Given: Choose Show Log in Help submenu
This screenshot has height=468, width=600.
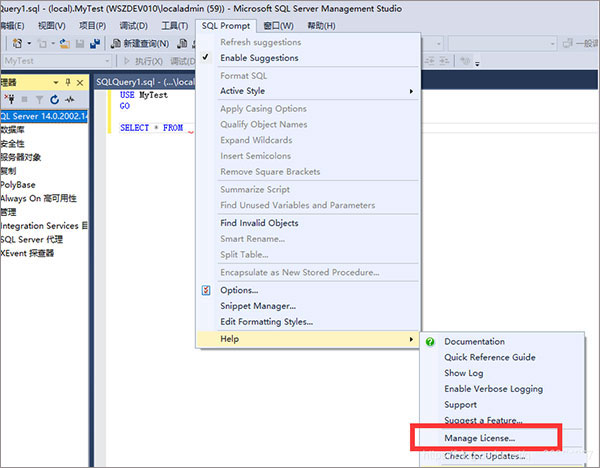Looking at the screenshot, I should pyautogui.click(x=502, y=373).
